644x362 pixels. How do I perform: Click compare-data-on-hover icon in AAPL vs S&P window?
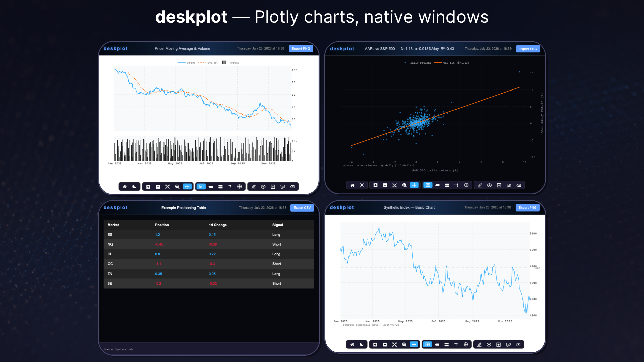click(x=447, y=185)
